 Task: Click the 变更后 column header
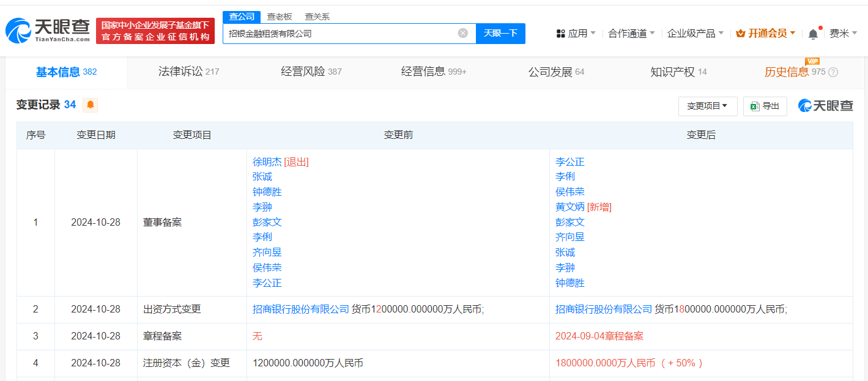click(x=701, y=135)
